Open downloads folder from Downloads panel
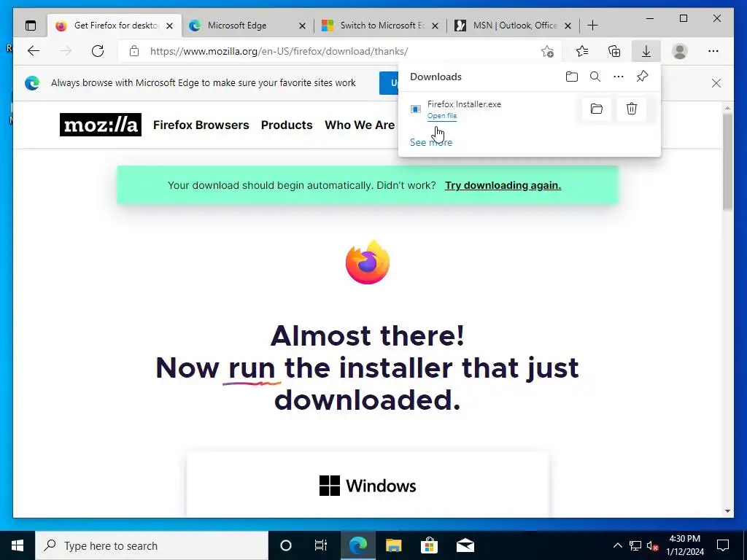 tap(572, 77)
